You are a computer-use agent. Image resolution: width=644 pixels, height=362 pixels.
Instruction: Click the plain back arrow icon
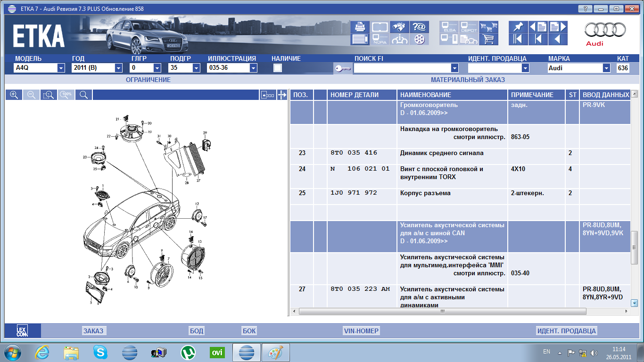coord(558,40)
